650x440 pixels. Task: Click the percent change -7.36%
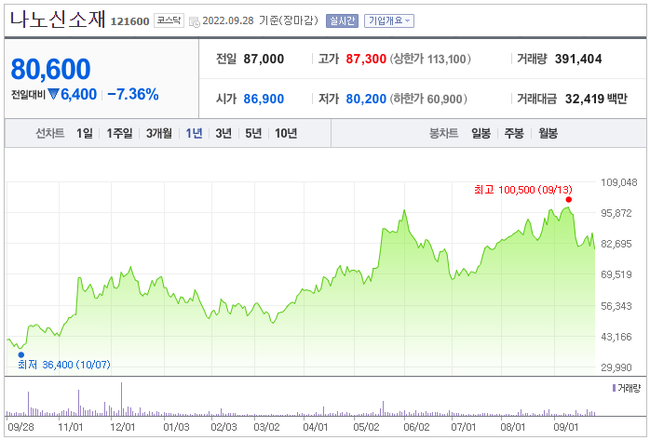pos(133,94)
